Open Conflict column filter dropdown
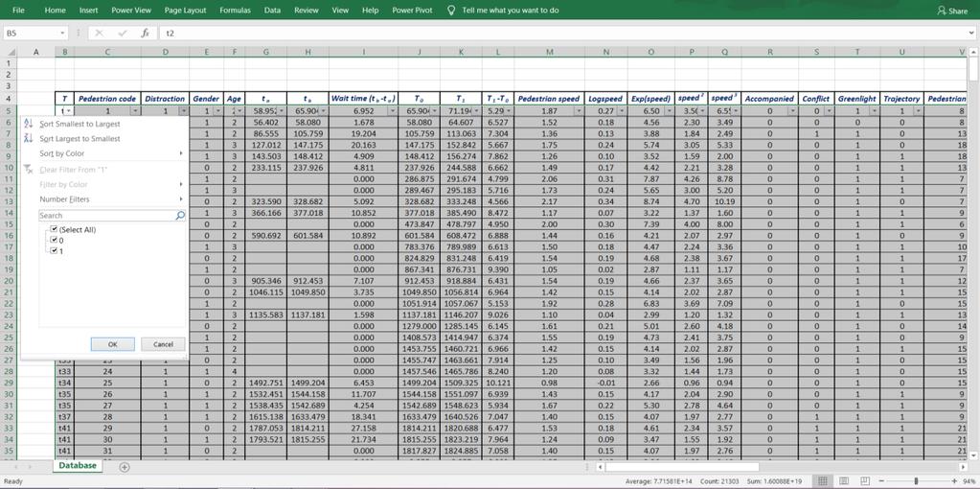Image resolution: width=980 pixels, height=489 pixels. point(829,110)
